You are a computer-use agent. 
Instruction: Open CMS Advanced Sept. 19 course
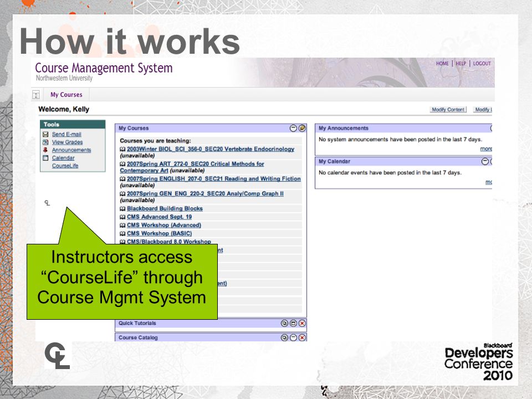pos(160,217)
